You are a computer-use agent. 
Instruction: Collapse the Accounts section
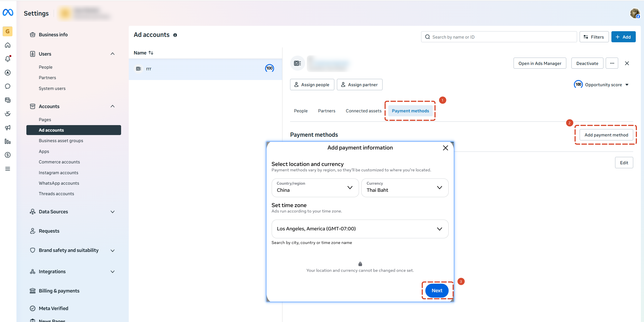coord(113,106)
